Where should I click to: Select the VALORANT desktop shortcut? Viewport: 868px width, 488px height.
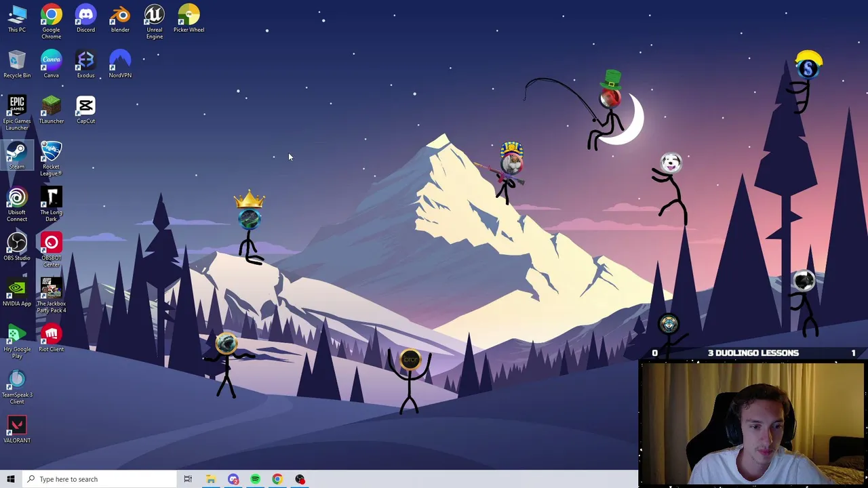click(x=17, y=430)
